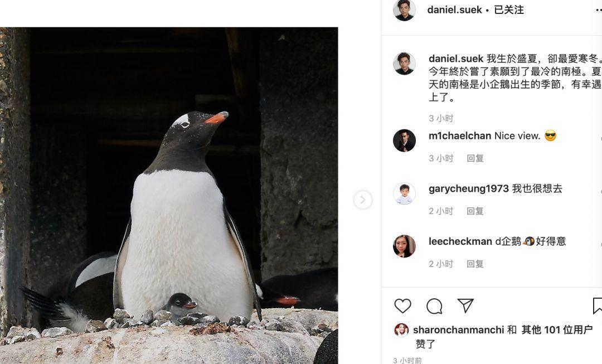Screen dimensions: 602x364
Task: View m1chaelchan profile picture
Action: (404, 140)
